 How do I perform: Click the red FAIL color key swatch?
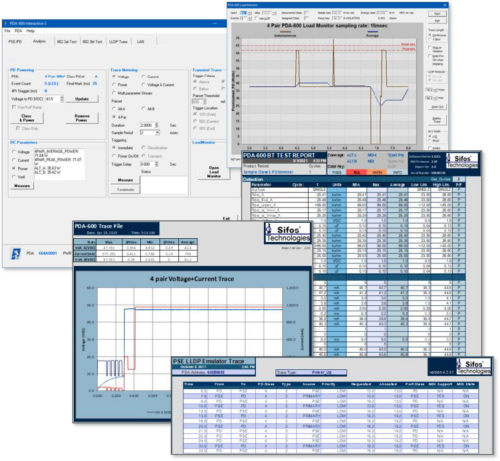[356, 172]
